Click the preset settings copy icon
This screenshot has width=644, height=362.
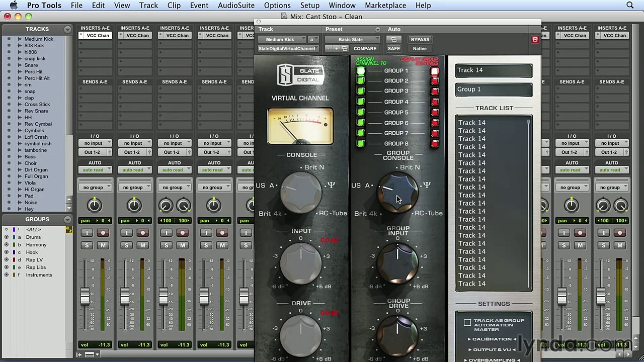click(345, 49)
